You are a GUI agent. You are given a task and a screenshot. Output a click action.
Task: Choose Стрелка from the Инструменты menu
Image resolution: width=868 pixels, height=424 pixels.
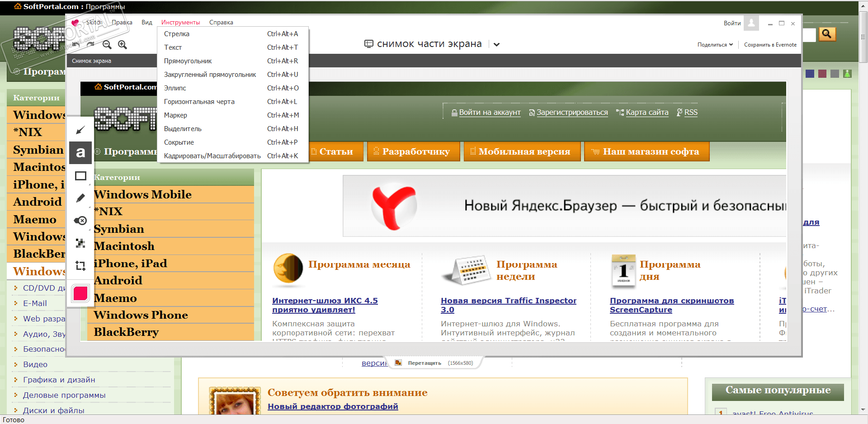[233, 34]
